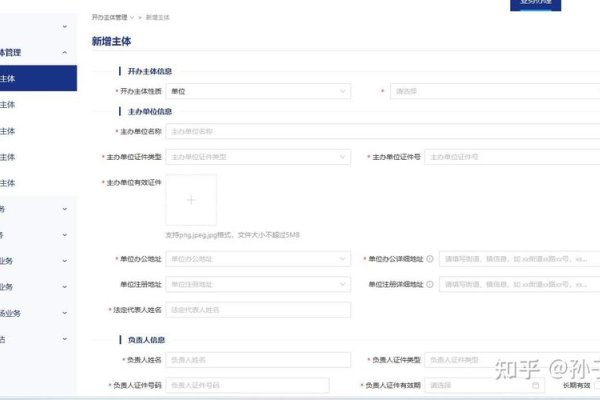Open the 单位办公地址 dropdown
Viewport: 600px width, 400px height.
[x=258, y=259]
